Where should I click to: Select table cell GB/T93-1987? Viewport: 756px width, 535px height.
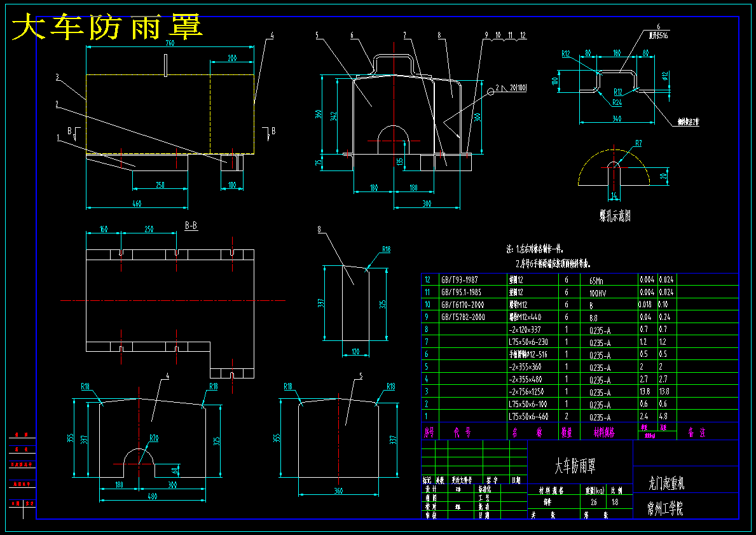tap(458, 280)
